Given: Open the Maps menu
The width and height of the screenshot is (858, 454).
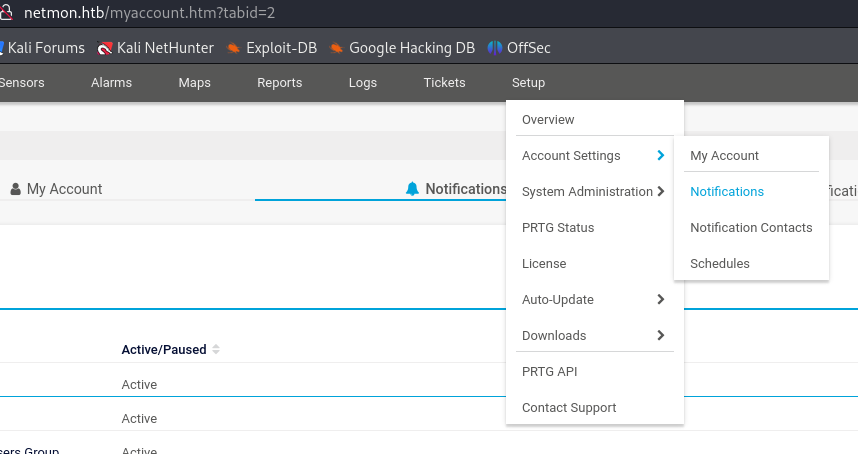Looking at the screenshot, I should 194,83.
